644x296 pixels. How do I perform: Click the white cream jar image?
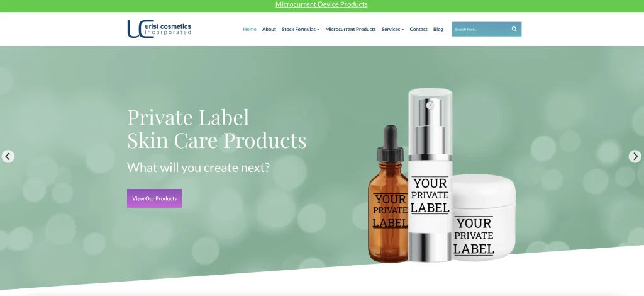tap(484, 217)
